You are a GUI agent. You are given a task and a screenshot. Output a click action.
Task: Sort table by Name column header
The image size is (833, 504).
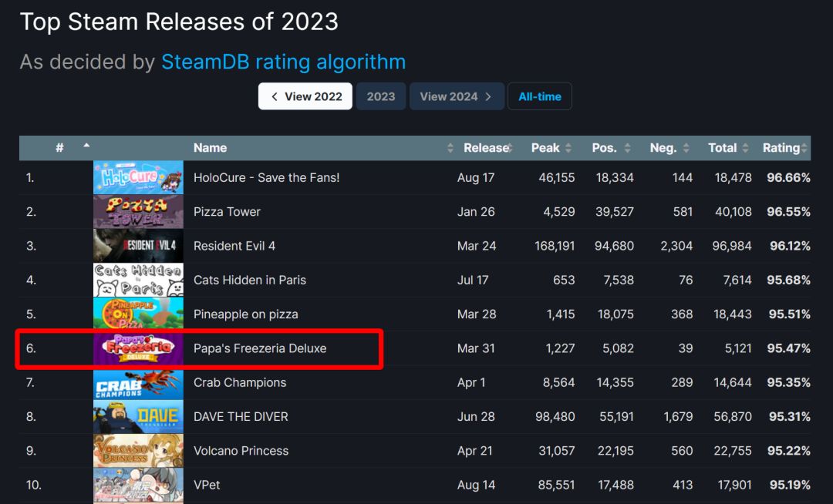(x=211, y=148)
